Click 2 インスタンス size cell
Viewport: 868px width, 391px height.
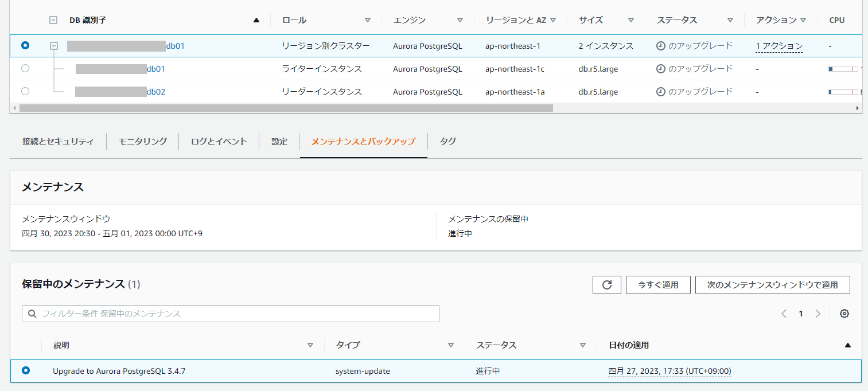tap(606, 46)
